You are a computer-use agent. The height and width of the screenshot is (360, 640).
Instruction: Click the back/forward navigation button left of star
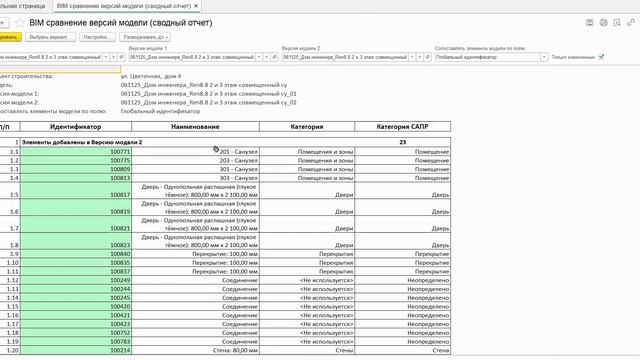point(3,23)
